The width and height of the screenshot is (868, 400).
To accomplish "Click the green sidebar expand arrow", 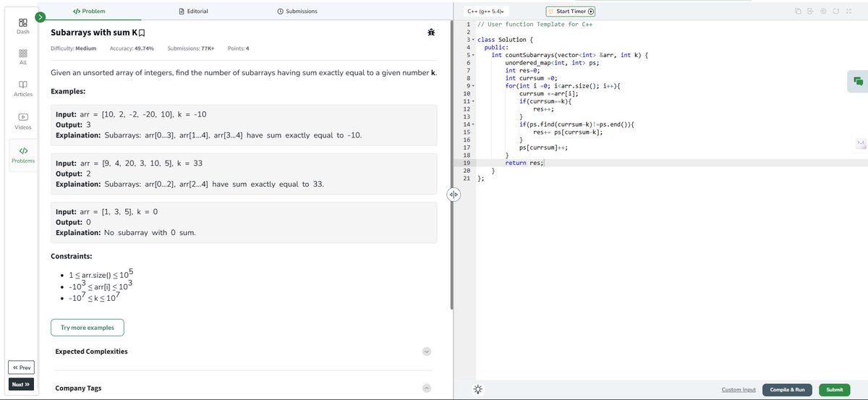I will 41,16.
